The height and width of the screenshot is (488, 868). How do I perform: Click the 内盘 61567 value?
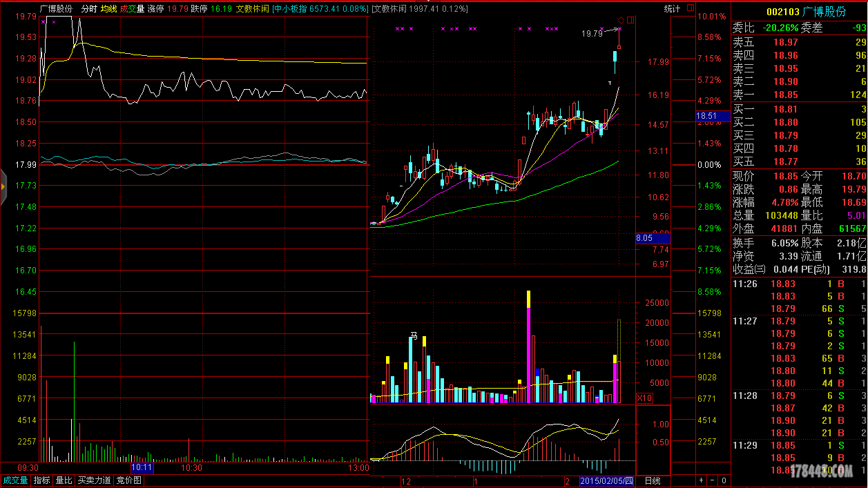pyautogui.click(x=852, y=228)
